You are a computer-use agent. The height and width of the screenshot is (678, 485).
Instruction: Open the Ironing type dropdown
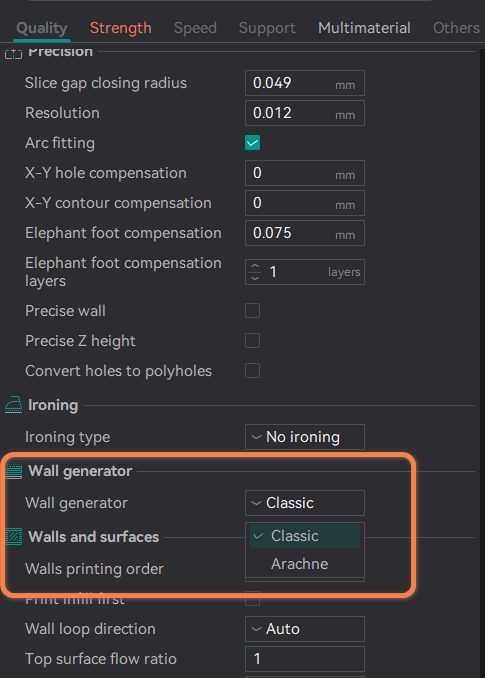pyautogui.click(x=305, y=437)
